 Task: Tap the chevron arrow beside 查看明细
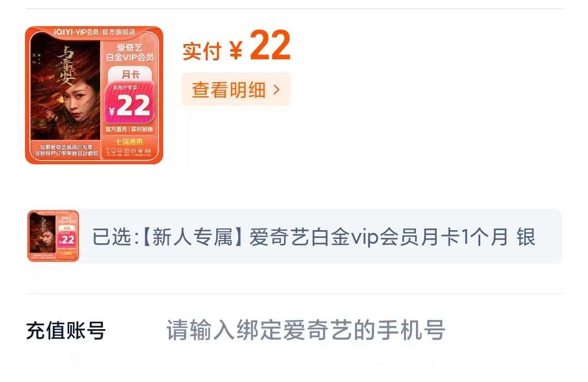(x=277, y=90)
